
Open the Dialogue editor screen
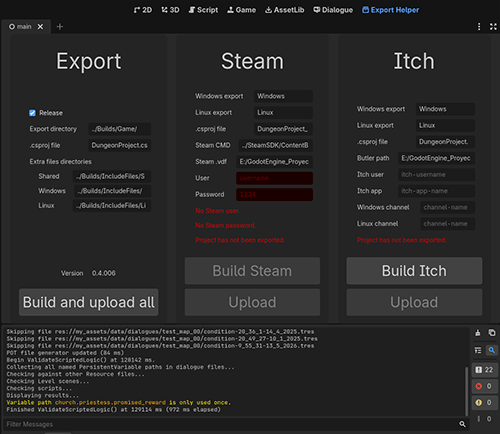click(333, 10)
